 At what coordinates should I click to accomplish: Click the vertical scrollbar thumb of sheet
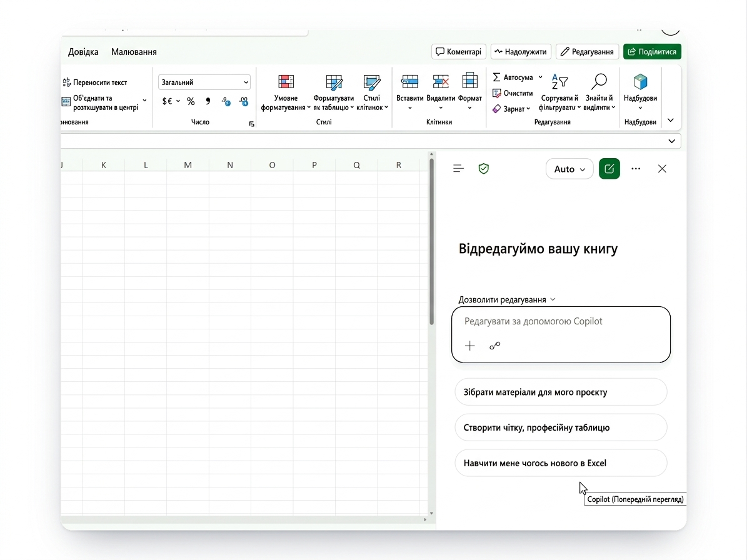coord(431,242)
